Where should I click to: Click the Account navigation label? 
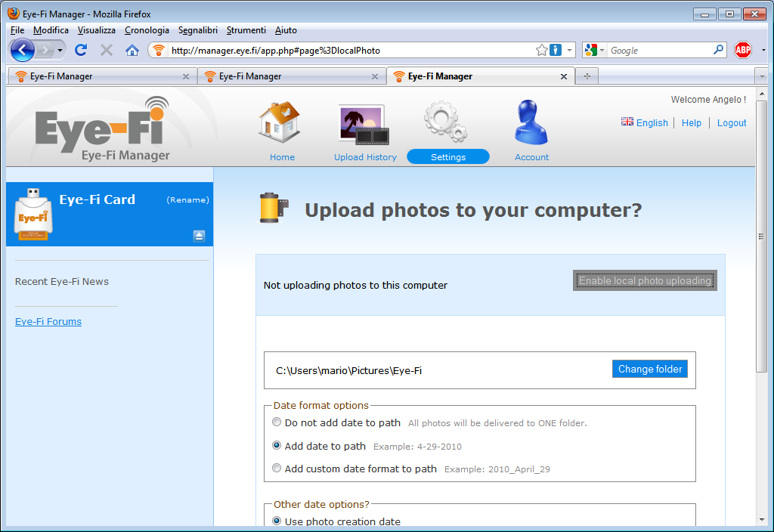click(x=531, y=157)
